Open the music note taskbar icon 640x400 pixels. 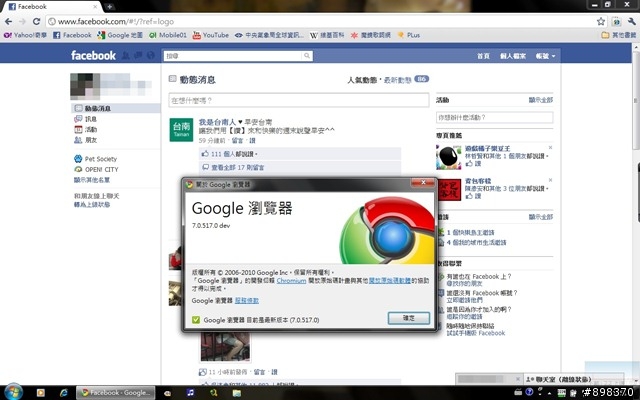[x=190, y=393]
